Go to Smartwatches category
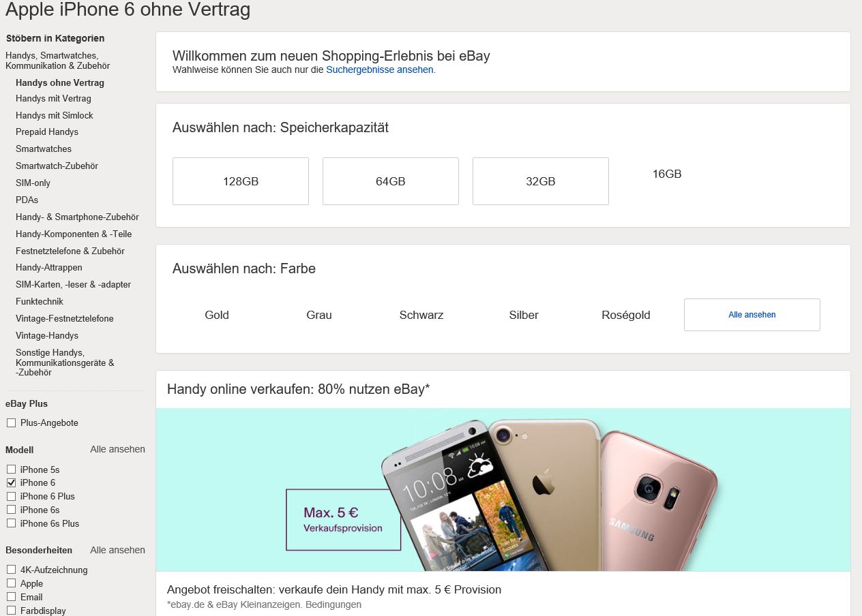Viewport: 862px width, 616px height. pyautogui.click(x=44, y=149)
